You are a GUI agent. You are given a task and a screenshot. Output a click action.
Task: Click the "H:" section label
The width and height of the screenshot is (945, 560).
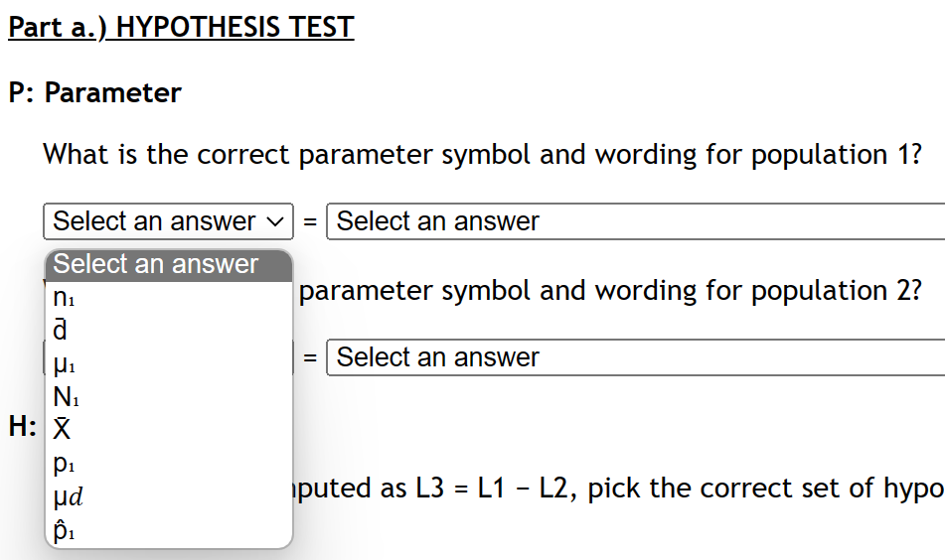tap(22, 428)
